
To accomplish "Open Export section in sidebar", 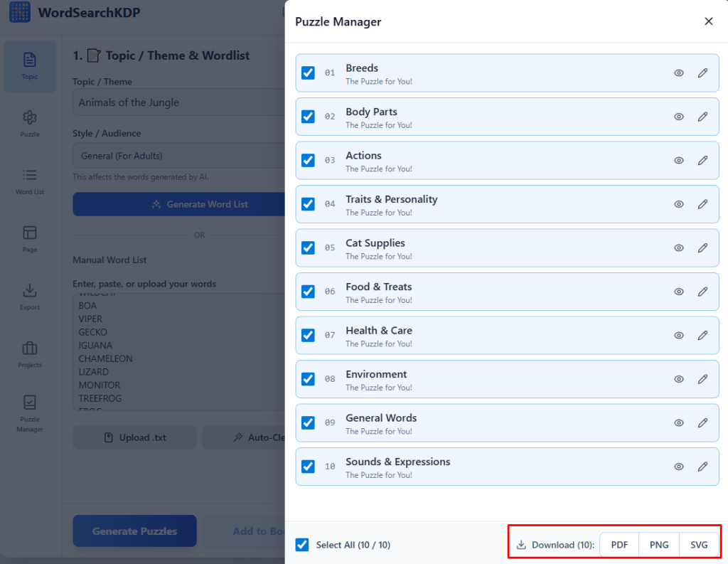I will [x=30, y=296].
